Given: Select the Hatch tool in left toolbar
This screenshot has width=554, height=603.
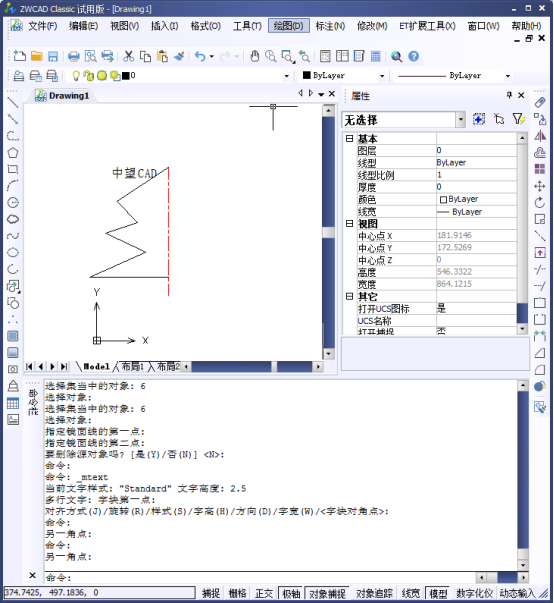Looking at the screenshot, I should [13, 336].
